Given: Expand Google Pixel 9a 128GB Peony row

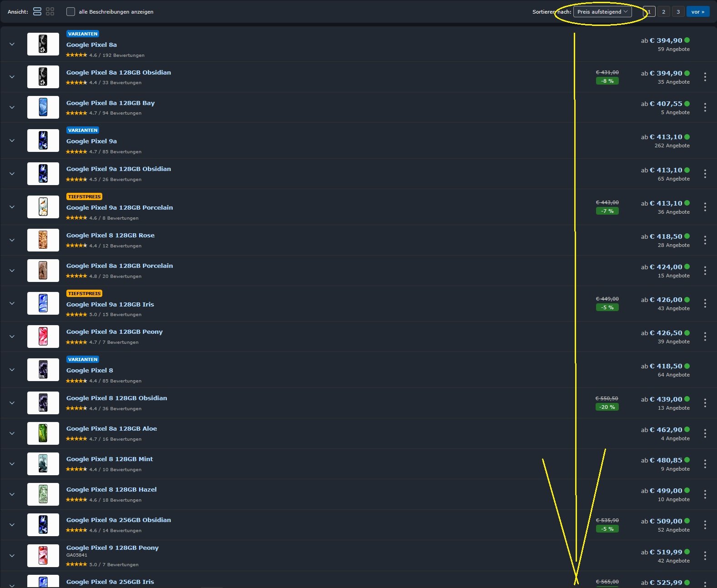Looking at the screenshot, I should tap(12, 337).
